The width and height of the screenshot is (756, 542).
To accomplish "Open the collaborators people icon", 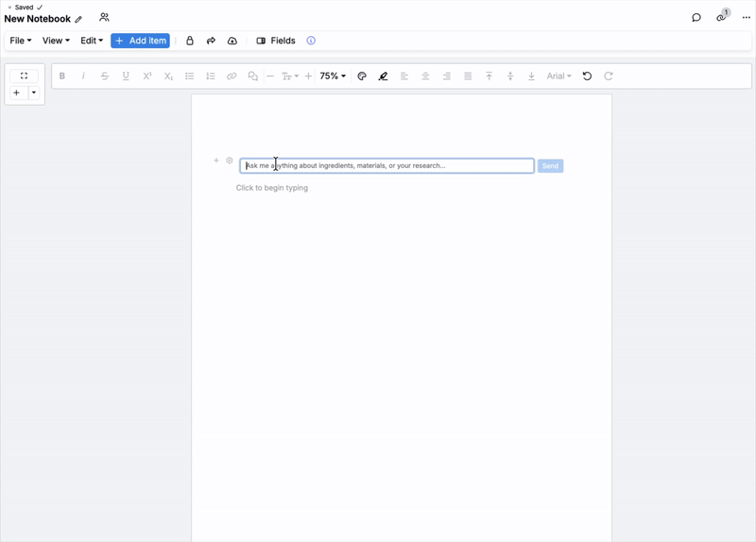I will click(104, 17).
